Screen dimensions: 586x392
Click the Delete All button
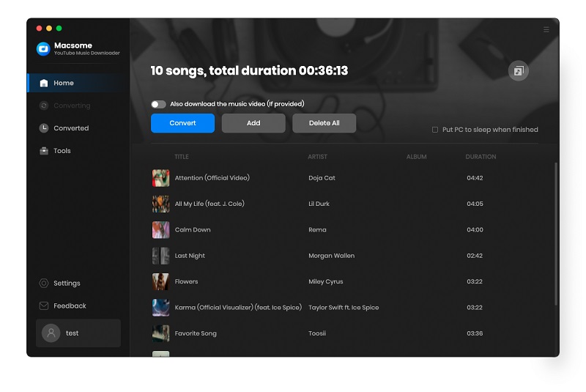coord(324,123)
